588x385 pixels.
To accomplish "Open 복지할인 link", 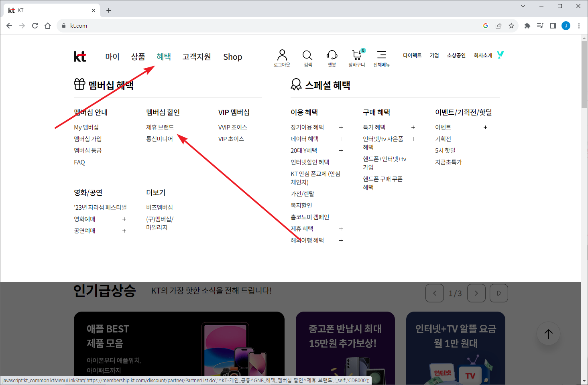I will pyautogui.click(x=301, y=205).
